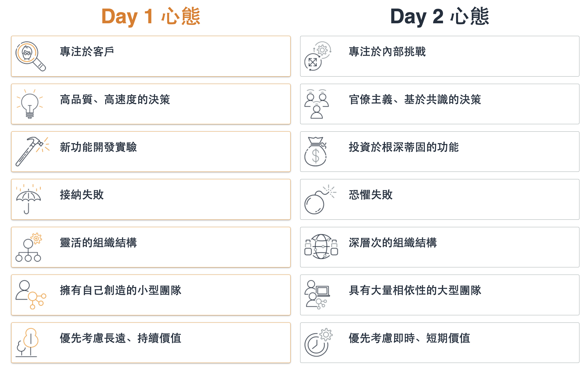Screen dimensions: 588x372
Task: Click the '官僚主義、基於共識的決策' text
Action: coord(415,100)
